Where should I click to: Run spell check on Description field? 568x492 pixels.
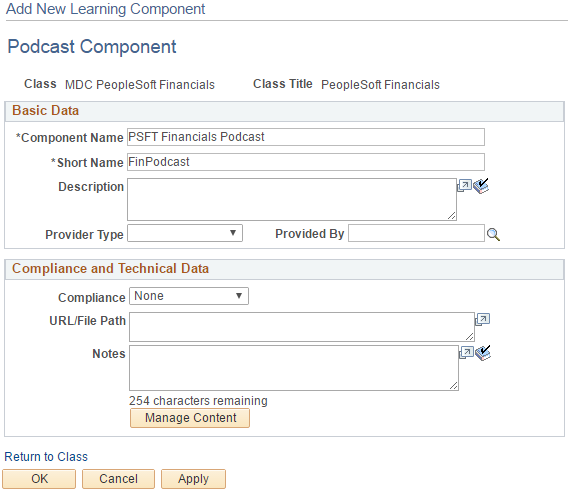[481, 186]
